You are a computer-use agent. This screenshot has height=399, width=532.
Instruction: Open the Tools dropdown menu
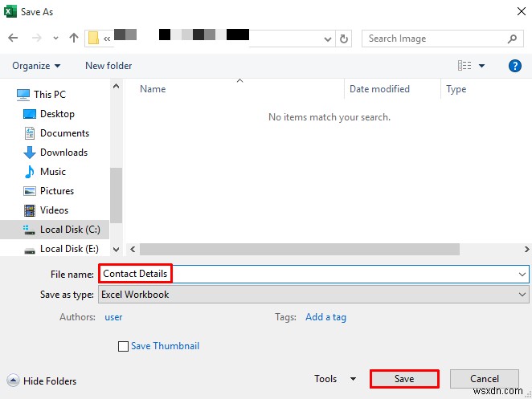(x=335, y=379)
